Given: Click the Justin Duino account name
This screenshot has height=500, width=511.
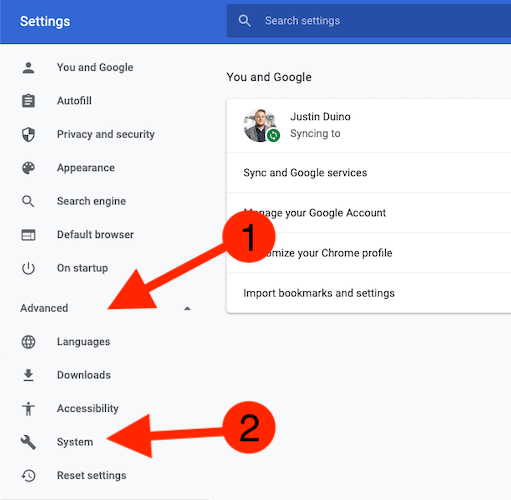Looking at the screenshot, I should coord(320,117).
